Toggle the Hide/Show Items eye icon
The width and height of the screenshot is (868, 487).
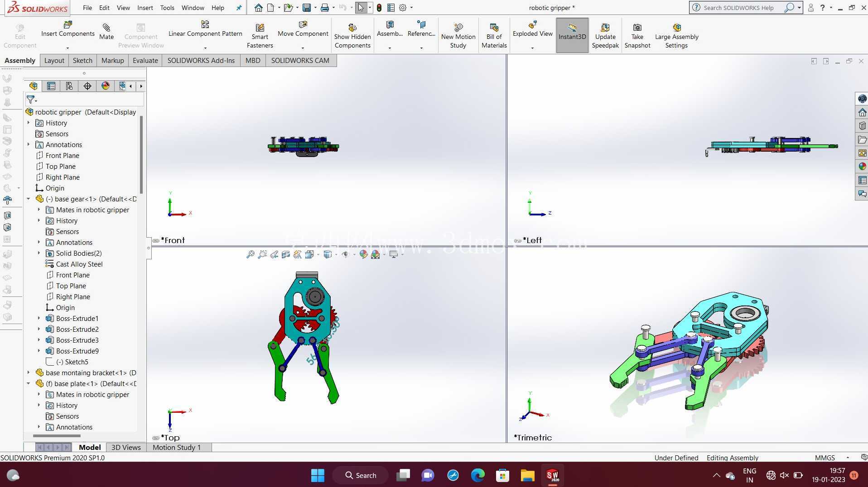[x=345, y=254]
